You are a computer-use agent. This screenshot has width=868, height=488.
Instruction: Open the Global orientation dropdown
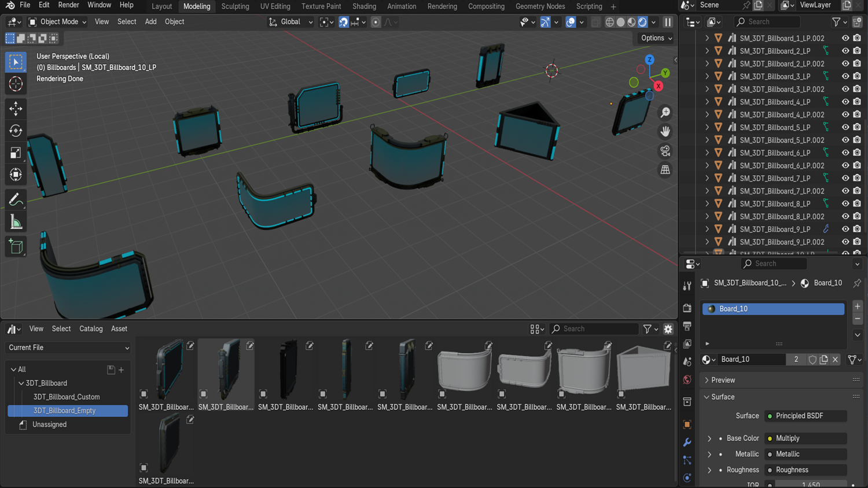[290, 22]
